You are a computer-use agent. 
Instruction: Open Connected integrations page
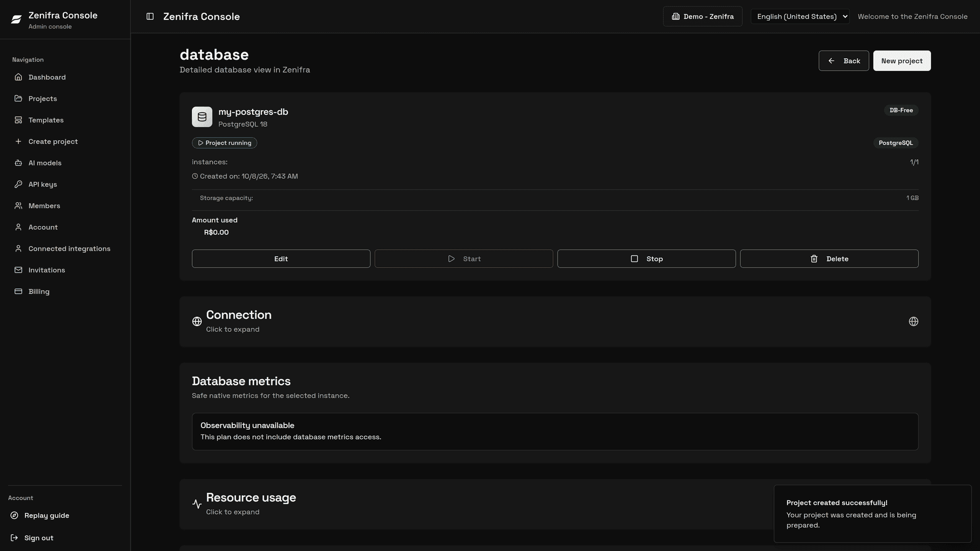click(x=65, y=248)
